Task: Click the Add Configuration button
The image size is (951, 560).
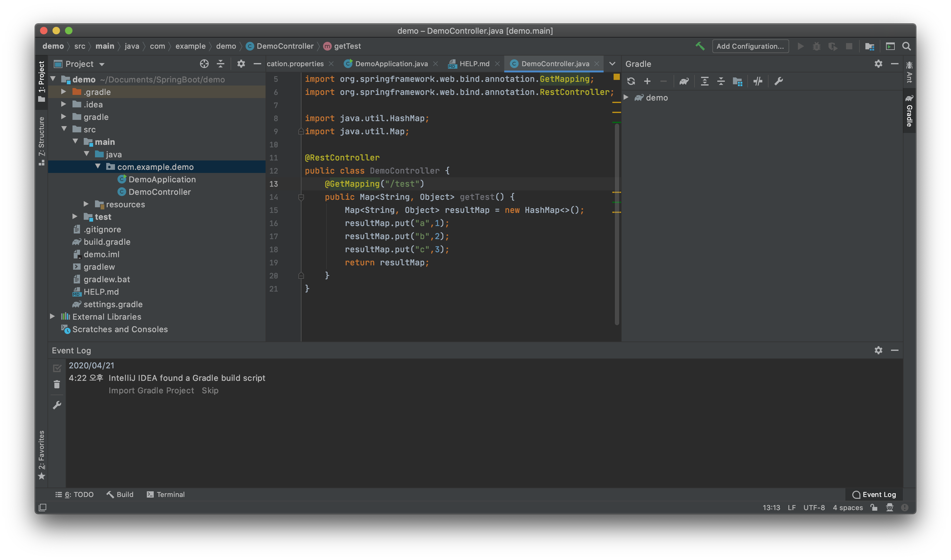Action: click(750, 46)
